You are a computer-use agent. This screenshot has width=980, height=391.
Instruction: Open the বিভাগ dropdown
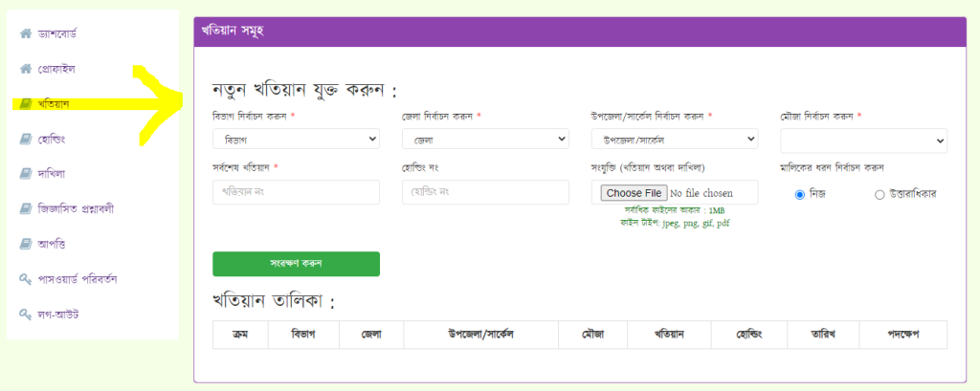[x=297, y=139]
